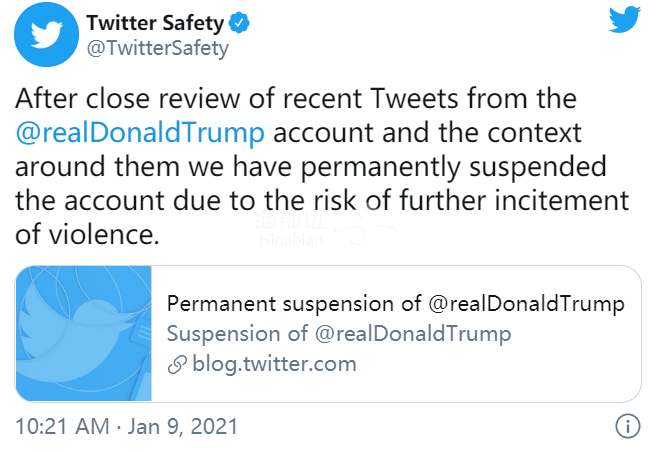The height and width of the screenshot is (452, 656).
Task: Open tweet info circle icon
Action: (628, 426)
